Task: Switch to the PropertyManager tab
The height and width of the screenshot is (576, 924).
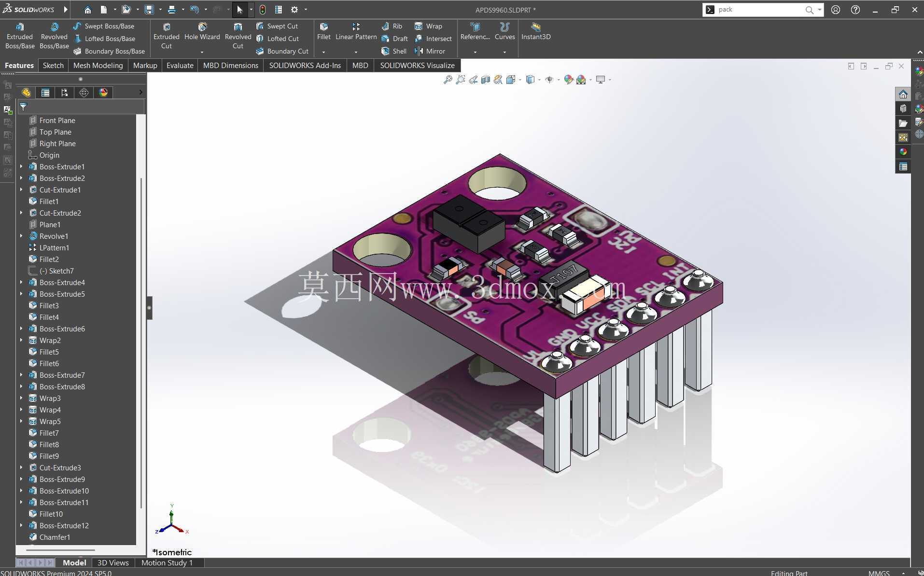Action: pyautogui.click(x=45, y=93)
